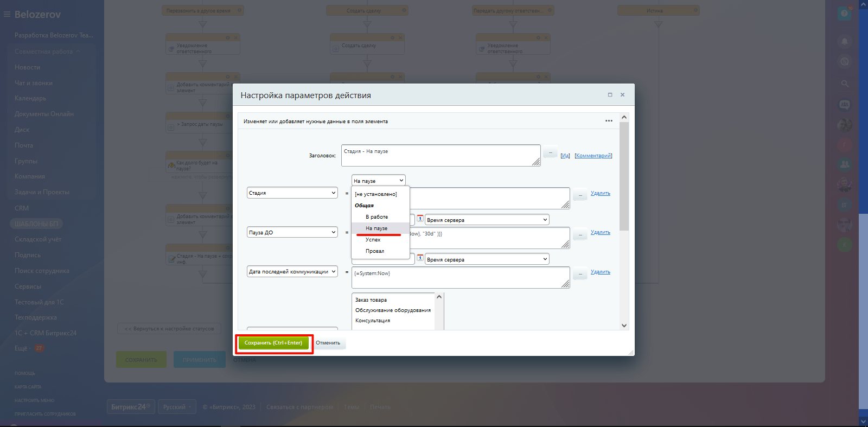Open the first Время сервера timezone dropdown
This screenshot has height=427, width=868.
487,220
